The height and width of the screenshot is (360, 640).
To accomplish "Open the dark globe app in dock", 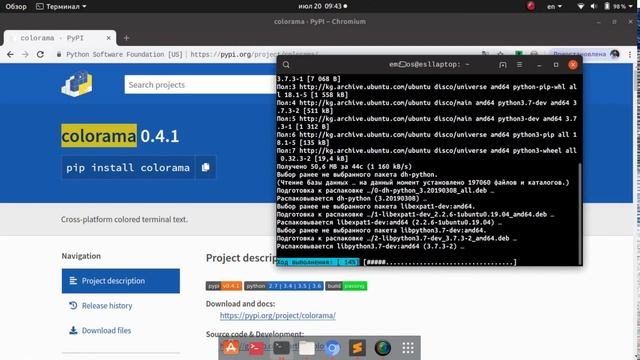I will pyautogui.click(x=382, y=348).
